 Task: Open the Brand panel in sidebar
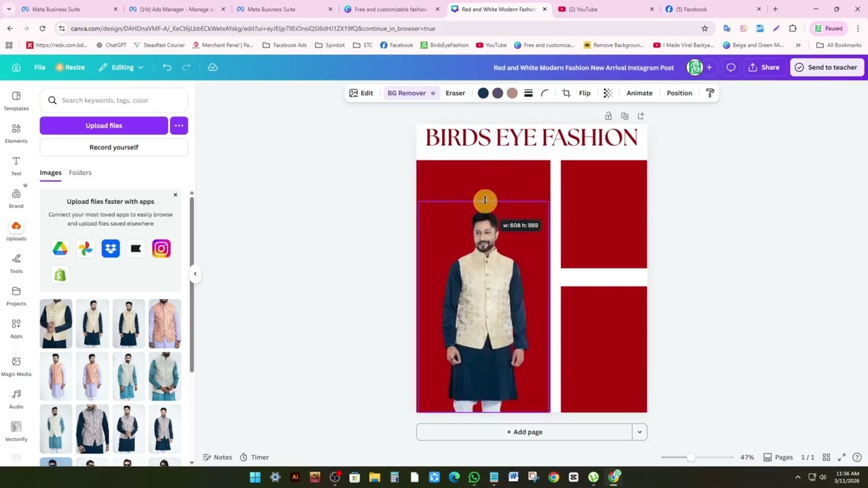pyautogui.click(x=16, y=198)
